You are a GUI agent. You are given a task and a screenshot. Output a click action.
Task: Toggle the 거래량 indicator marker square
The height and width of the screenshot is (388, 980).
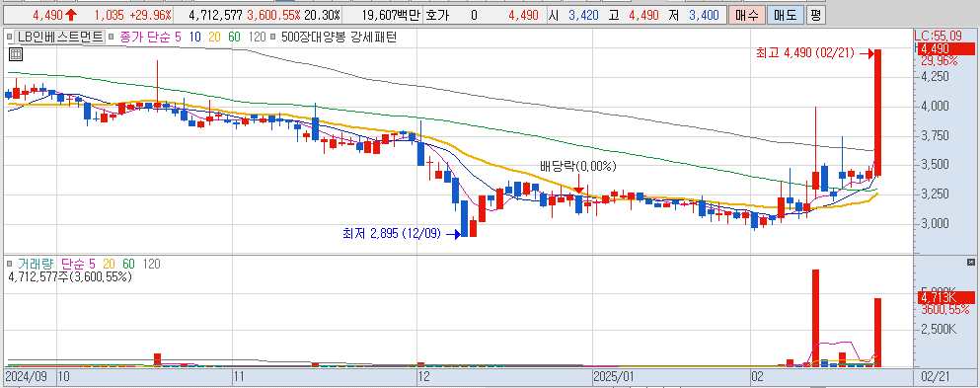(9, 265)
